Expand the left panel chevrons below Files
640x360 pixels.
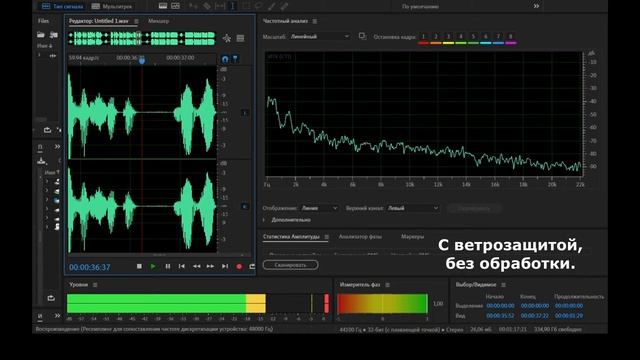pos(57,147)
